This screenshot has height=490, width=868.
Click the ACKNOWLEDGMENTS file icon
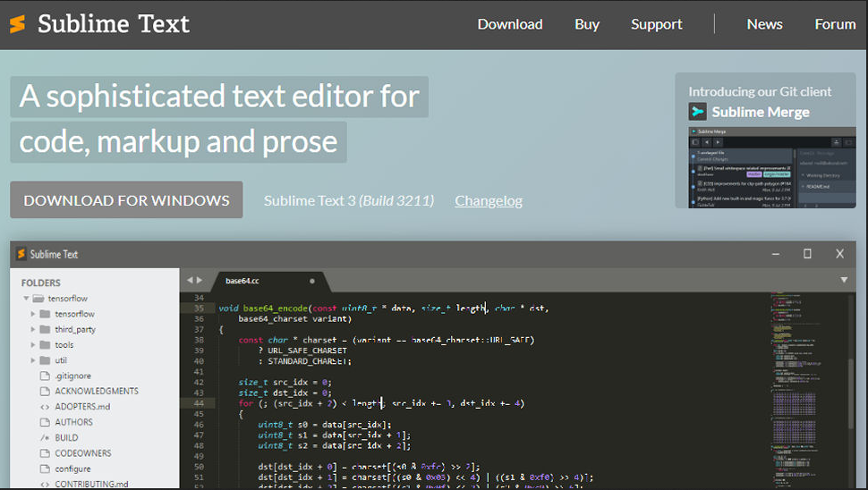(45, 391)
